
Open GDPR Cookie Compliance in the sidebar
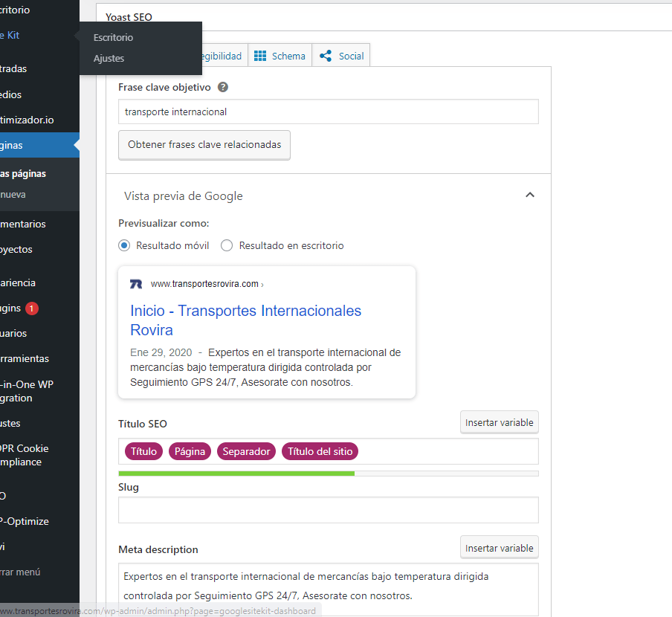[39, 455]
